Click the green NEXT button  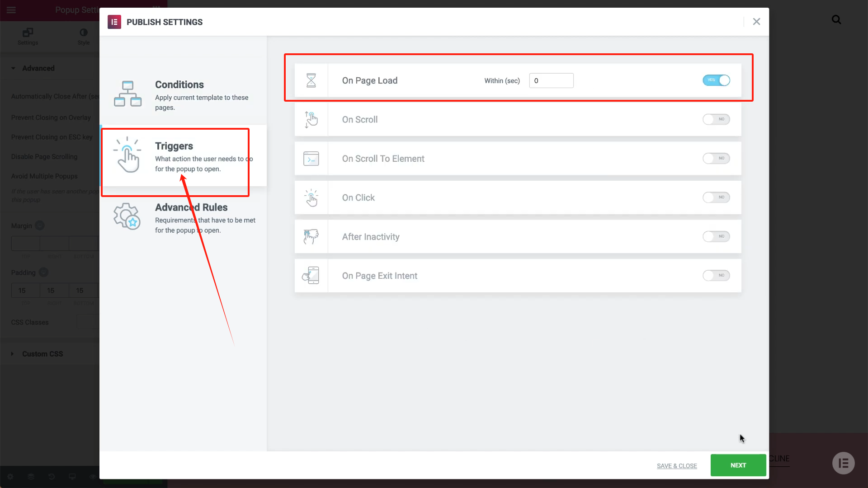(738, 465)
